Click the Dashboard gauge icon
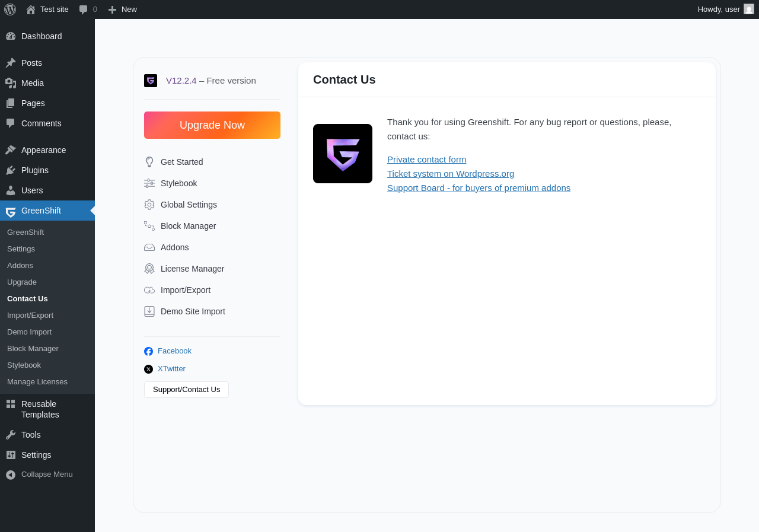 [11, 36]
